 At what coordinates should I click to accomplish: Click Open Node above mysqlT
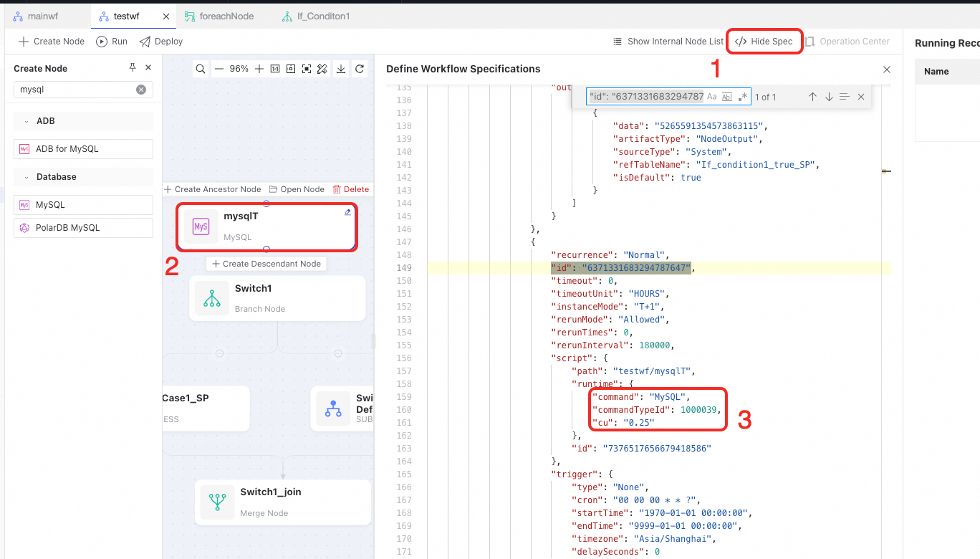pos(297,189)
